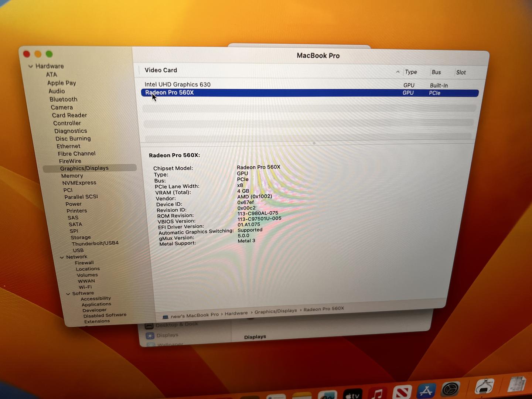
Task: Select Audio in the sidebar
Action: click(x=57, y=91)
